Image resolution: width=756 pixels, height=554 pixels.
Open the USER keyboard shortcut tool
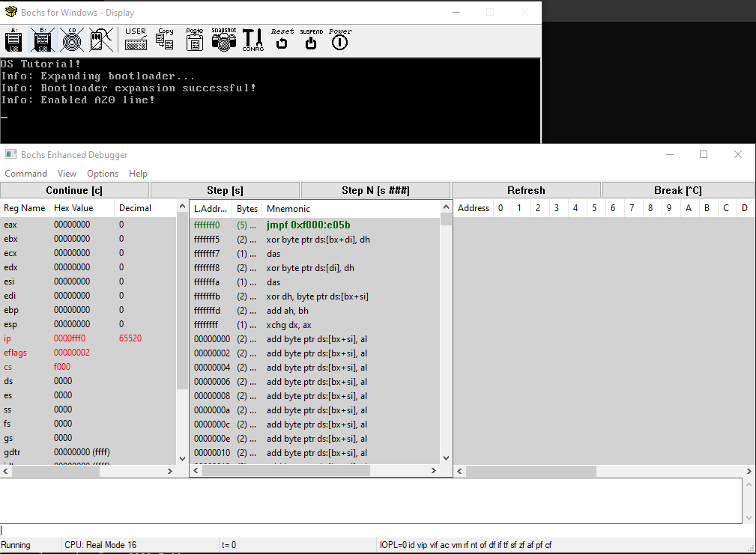coord(135,40)
